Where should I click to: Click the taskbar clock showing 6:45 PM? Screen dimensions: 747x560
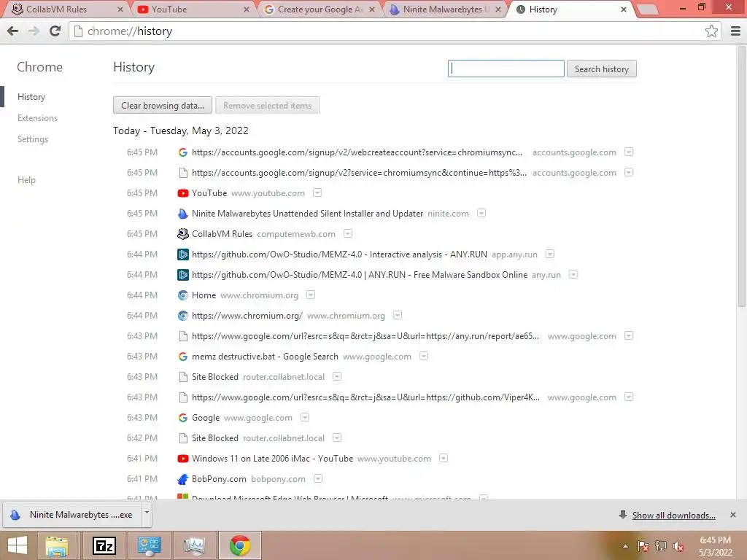pos(715,546)
